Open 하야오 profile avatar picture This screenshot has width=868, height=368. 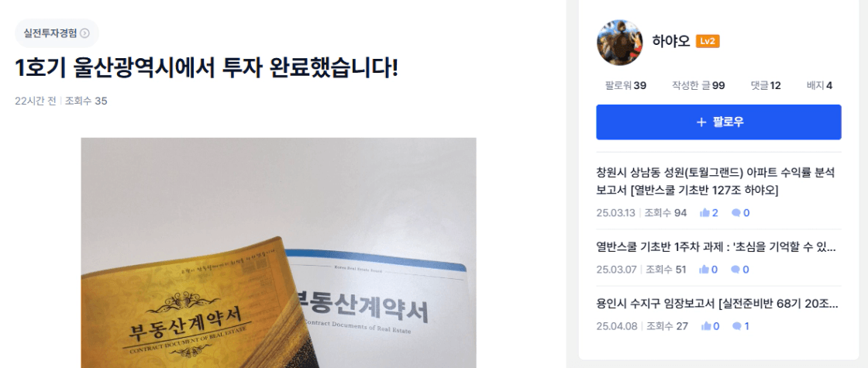coord(619,43)
